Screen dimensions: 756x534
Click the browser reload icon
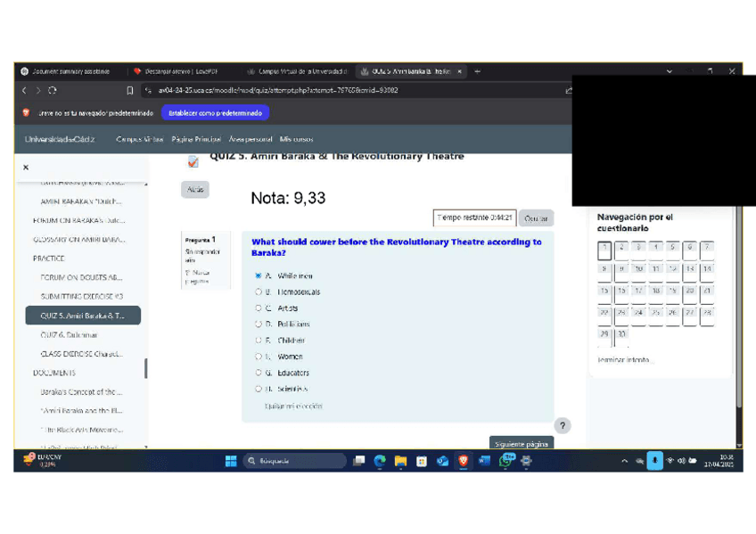[53, 90]
